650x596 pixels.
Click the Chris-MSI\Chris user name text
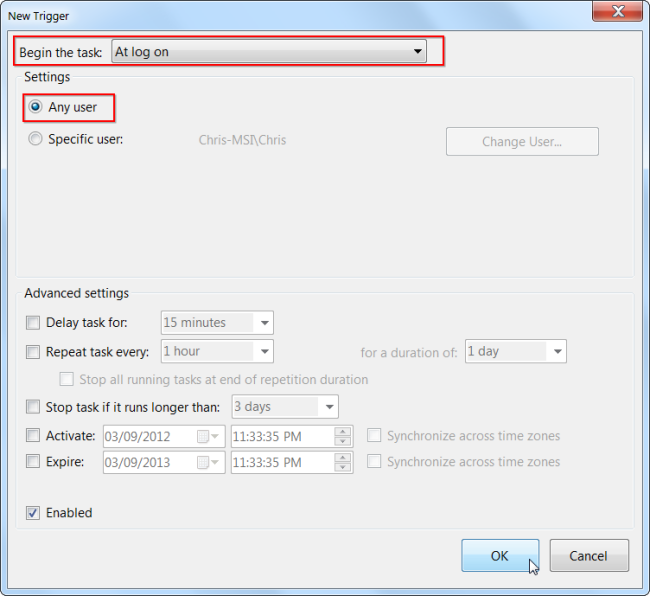click(x=243, y=140)
